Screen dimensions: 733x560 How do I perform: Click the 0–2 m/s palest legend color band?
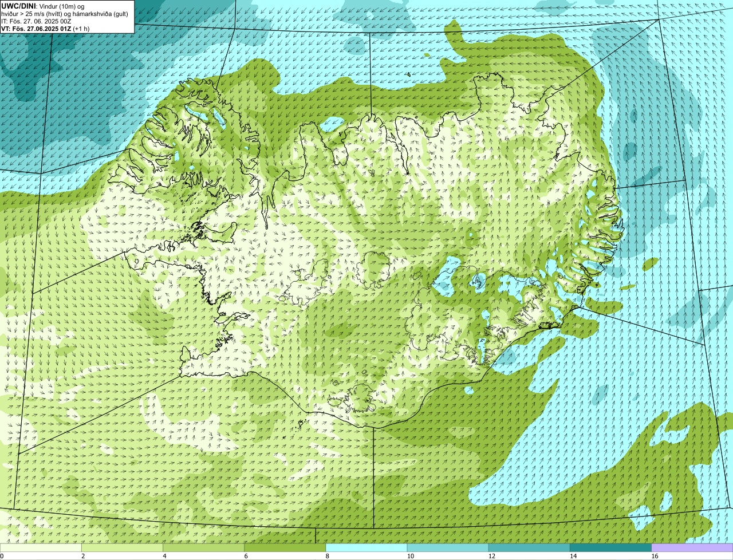[x=41, y=547]
